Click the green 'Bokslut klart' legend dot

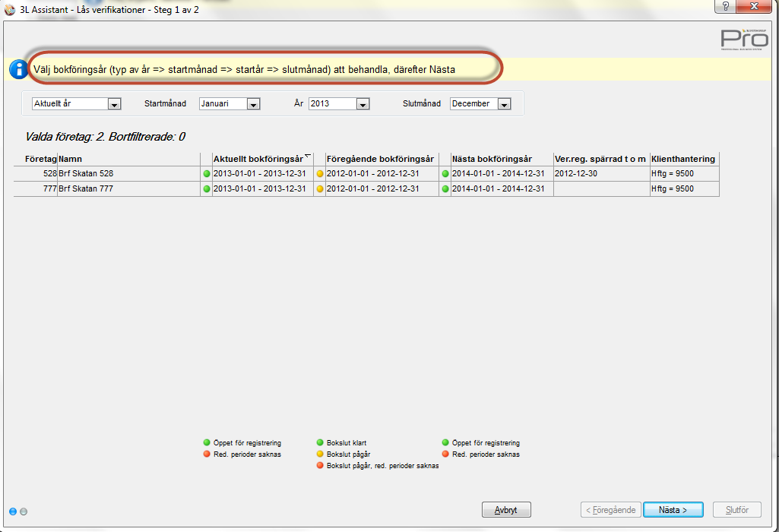click(x=320, y=442)
